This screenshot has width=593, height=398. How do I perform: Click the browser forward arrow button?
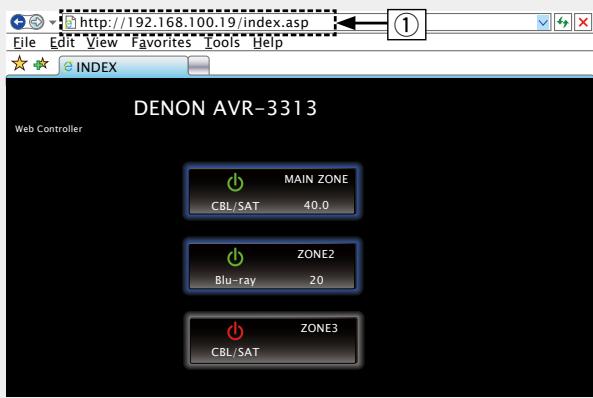coord(36,22)
